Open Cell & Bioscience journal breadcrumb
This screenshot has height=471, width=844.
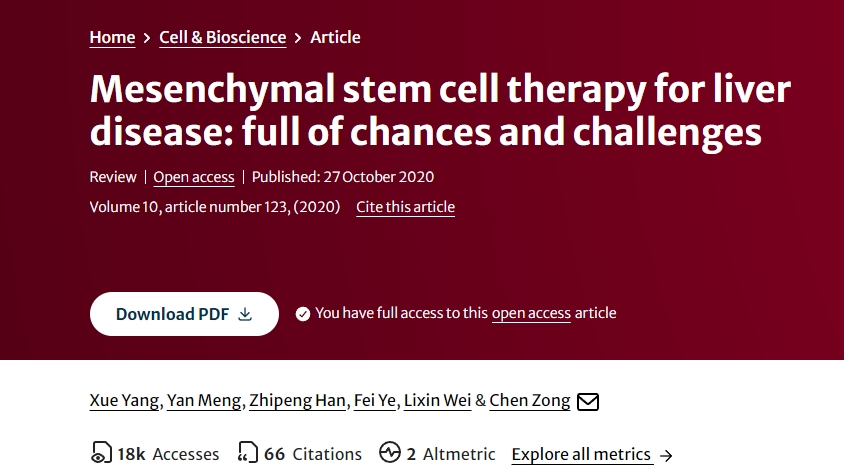tap(222, 37)
